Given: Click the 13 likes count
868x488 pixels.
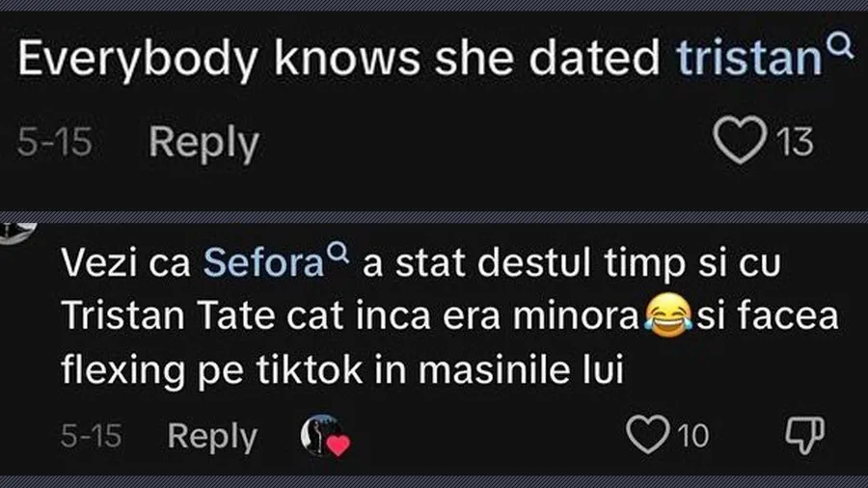Looking at the screenshot, I should click(795, 144).
